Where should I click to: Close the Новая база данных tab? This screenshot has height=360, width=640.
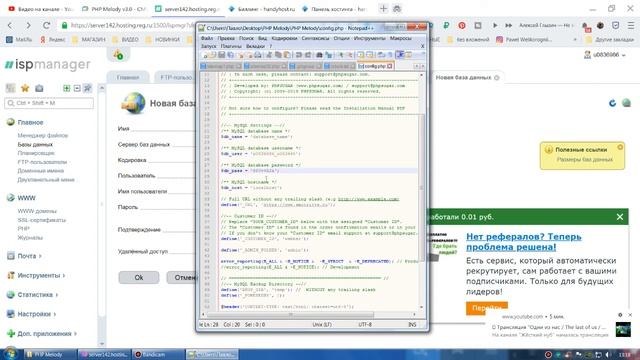497,78
